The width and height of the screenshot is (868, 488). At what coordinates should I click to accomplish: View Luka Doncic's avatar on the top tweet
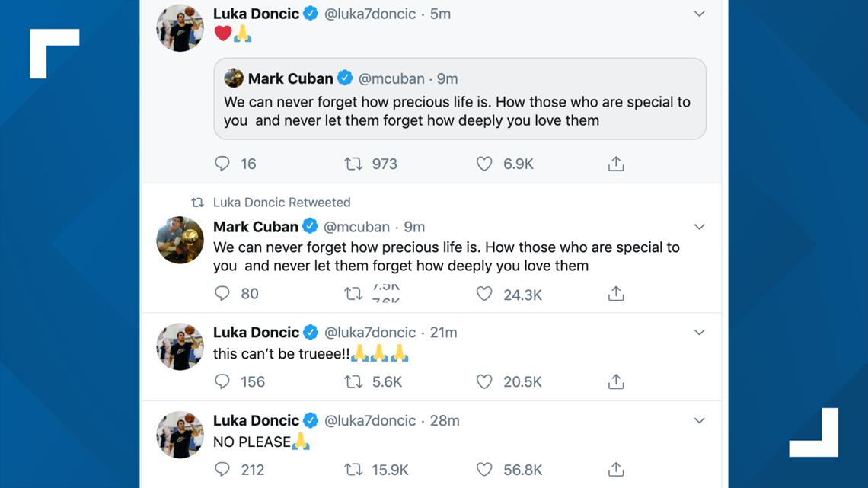180,28
